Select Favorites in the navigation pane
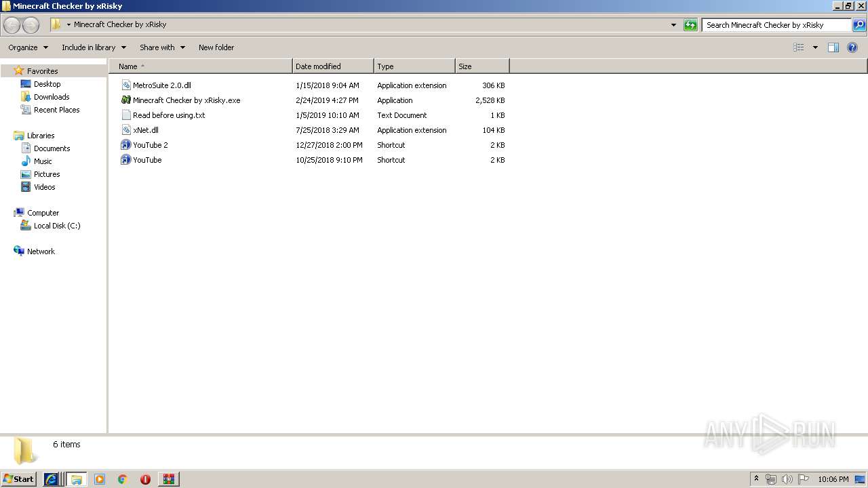The height and width of the screenshot is (488, 868). coord(42,71)
